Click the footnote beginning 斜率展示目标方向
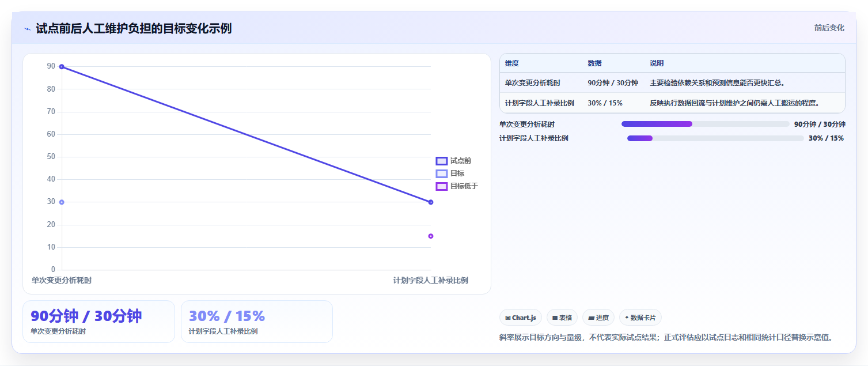The width and height of the screenshot is (868, 366). tap(666, 338)
